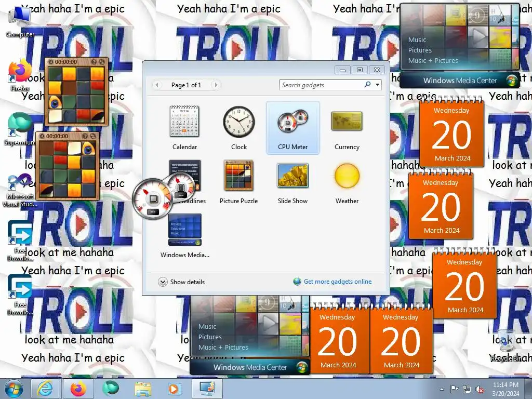Open the Computer desktop icon
532x399 pixels.
tap(20, 21)
